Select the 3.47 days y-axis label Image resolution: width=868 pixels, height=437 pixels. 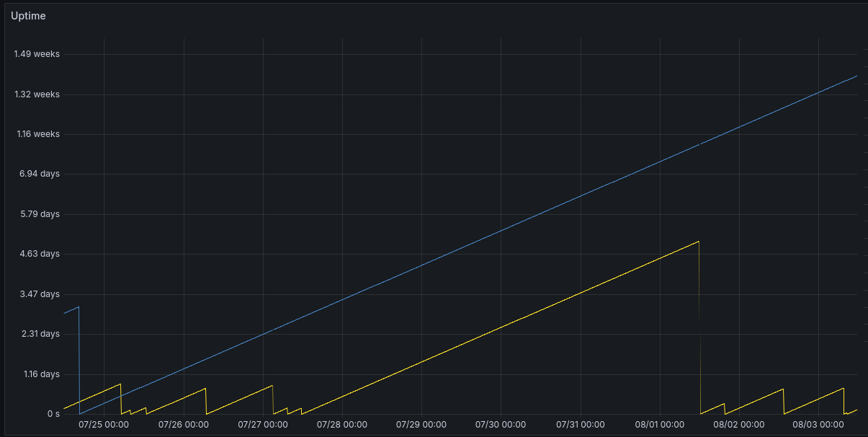coord(40,294)
